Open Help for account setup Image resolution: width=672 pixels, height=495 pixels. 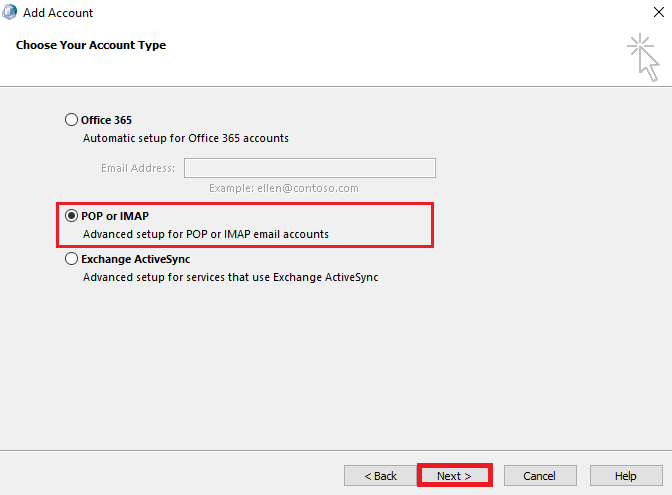pyautogui.click(x=626, y=476)
